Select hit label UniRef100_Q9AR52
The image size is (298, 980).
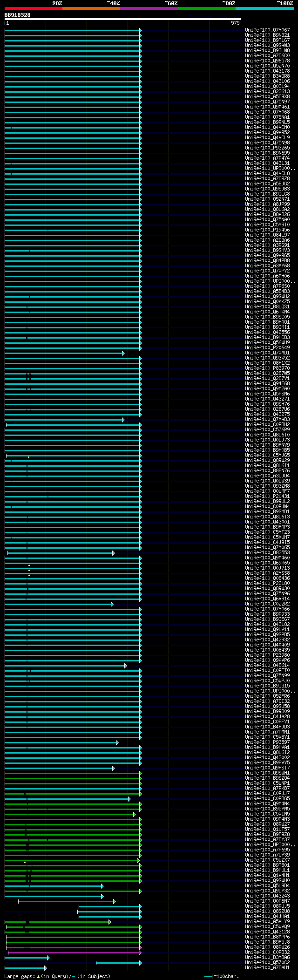[x=267, y=133]
